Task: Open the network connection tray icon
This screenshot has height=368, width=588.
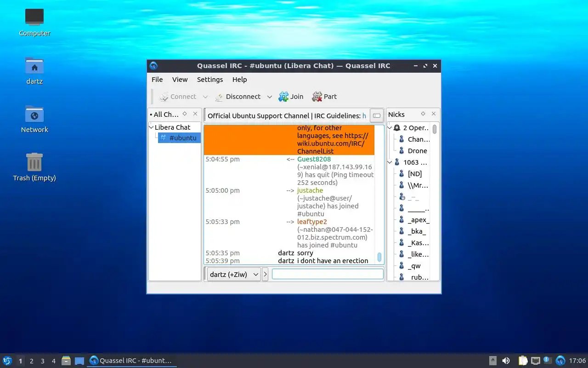Action: 535,361
